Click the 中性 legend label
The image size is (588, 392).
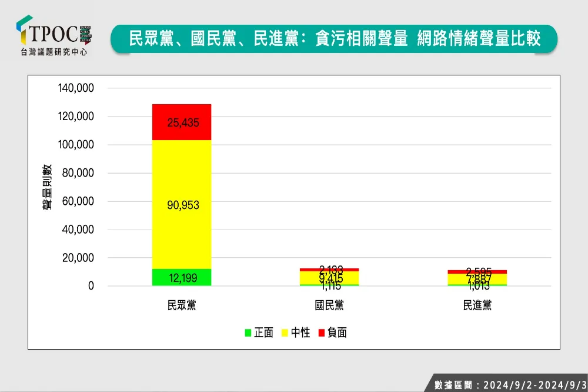(x=300, y=333)
